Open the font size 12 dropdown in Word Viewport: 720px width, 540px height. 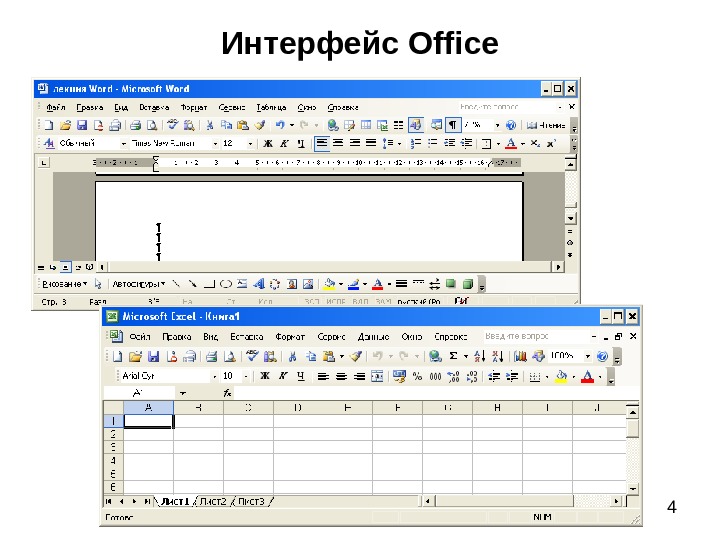tap(250, 144)
